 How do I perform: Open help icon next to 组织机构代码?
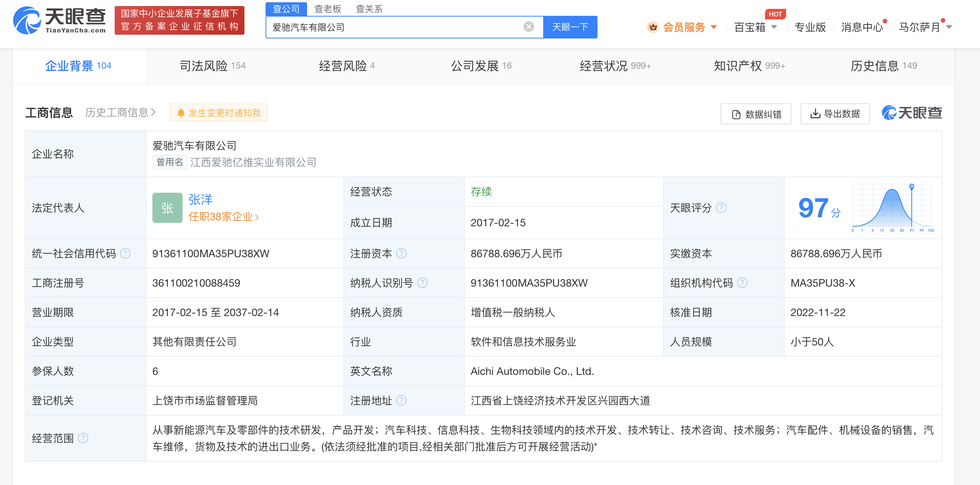coord(742,283)
